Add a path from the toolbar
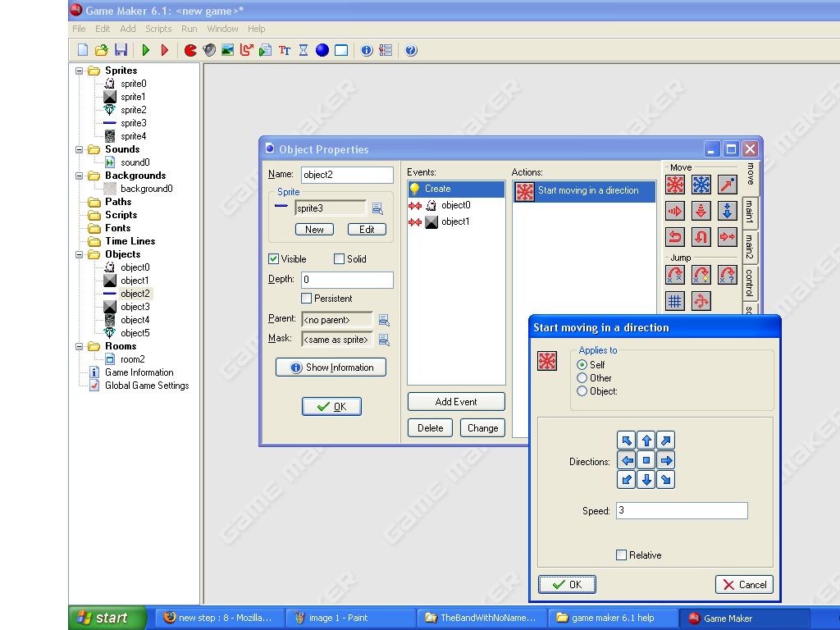Viewport: 840px width, 630px height. coord(246,50)
